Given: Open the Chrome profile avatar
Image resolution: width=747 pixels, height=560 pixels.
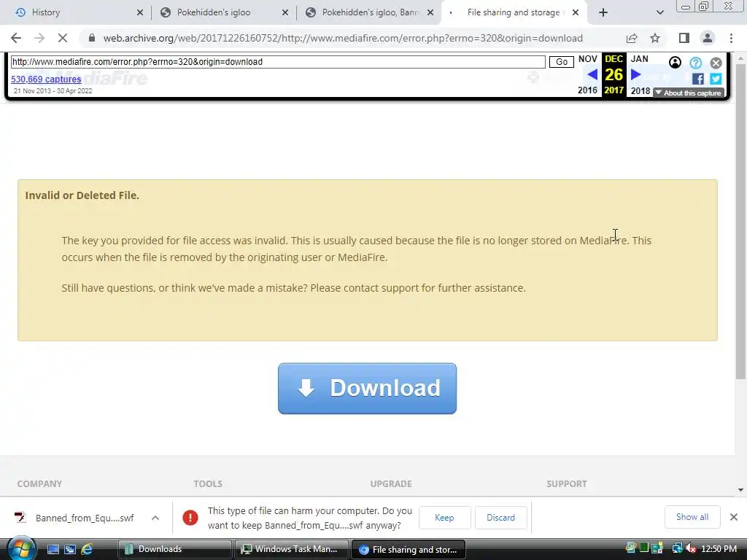Looking at the screenshot, I should point(708,38).
